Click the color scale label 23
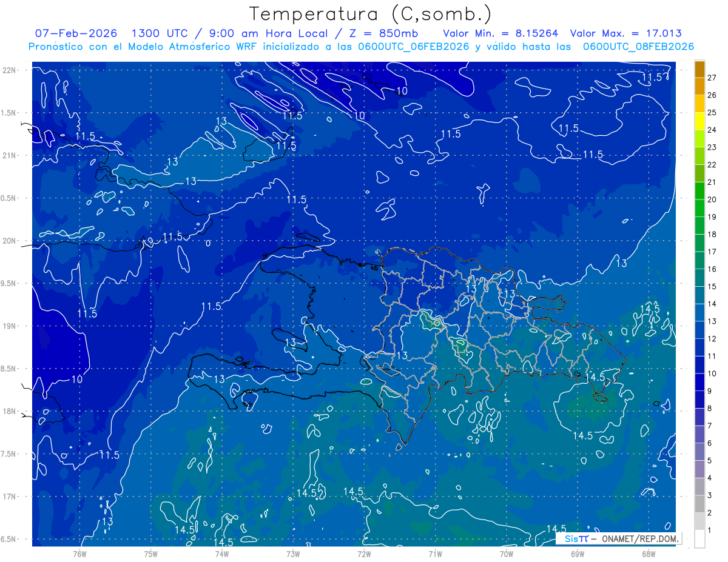 tap(712, 147)
